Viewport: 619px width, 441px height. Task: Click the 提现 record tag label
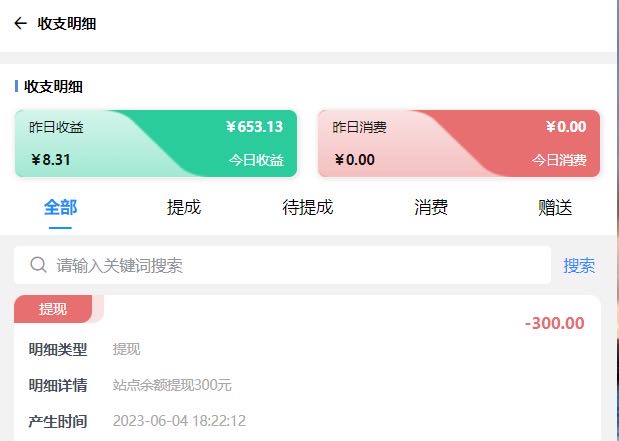(53, 309)
